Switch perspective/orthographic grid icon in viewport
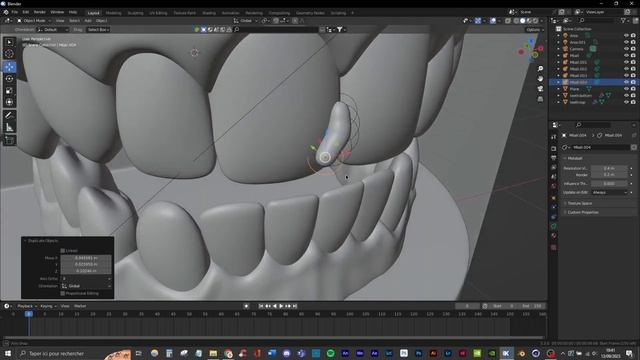 (540, 99)
